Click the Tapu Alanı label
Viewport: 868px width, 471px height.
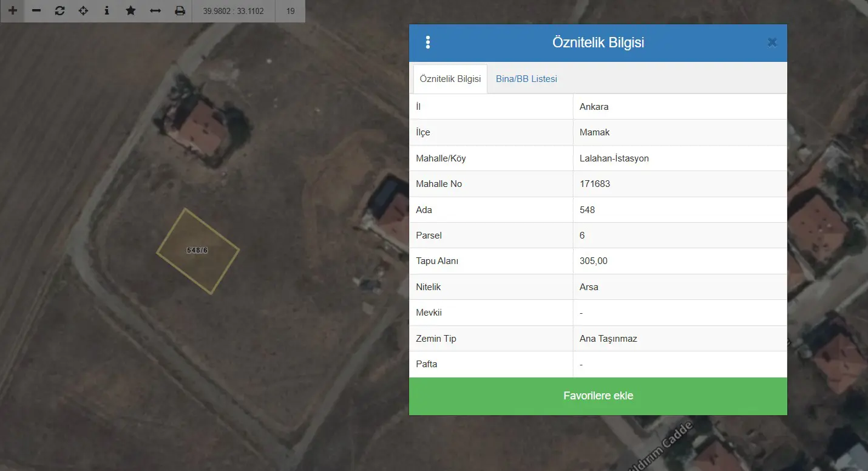coord(437,261)
